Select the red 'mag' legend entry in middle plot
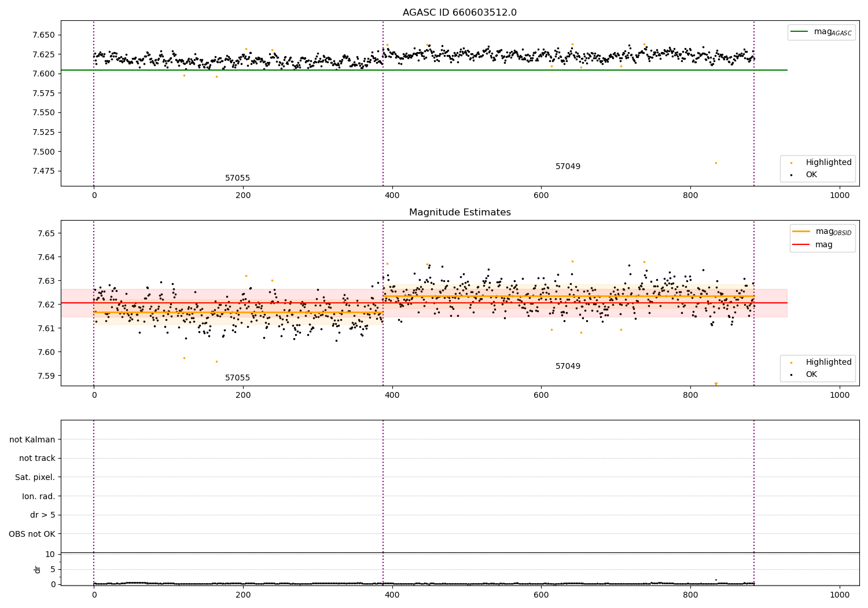This screenshot has height=608, width=868. coord(813,245)
